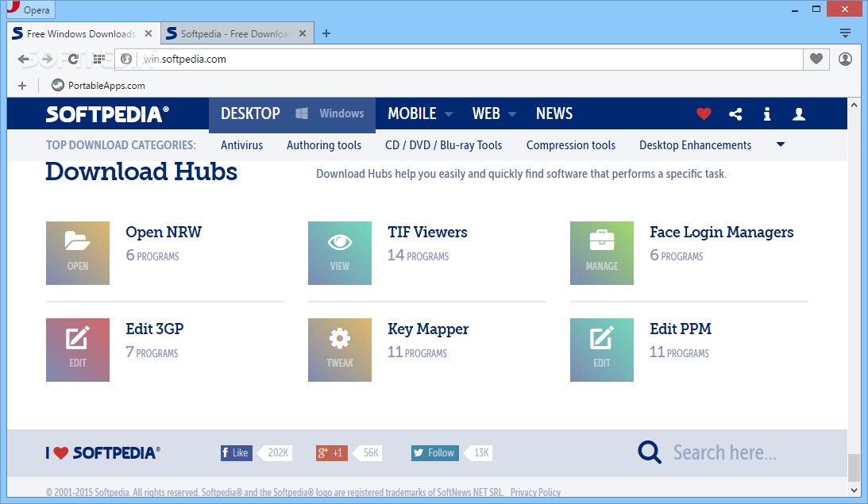Click the Edit 3GP hub title

[154, 329]
